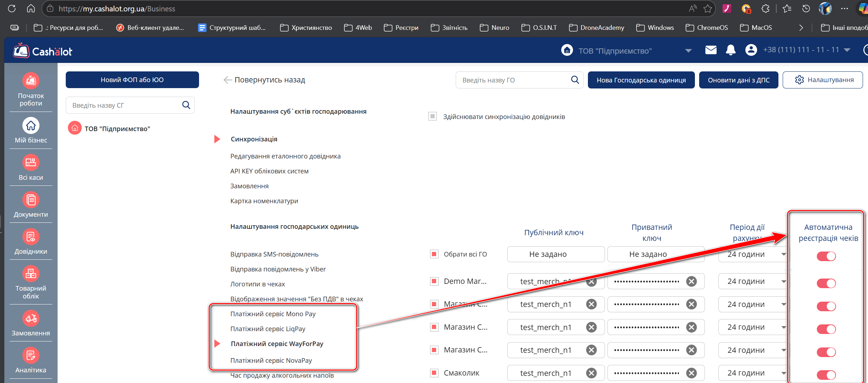Image resolution: width=868 pixels, height=383 pixels.
Task: Toggle auto receipt registration for Смаколик
Action: [x=826, y=374]
